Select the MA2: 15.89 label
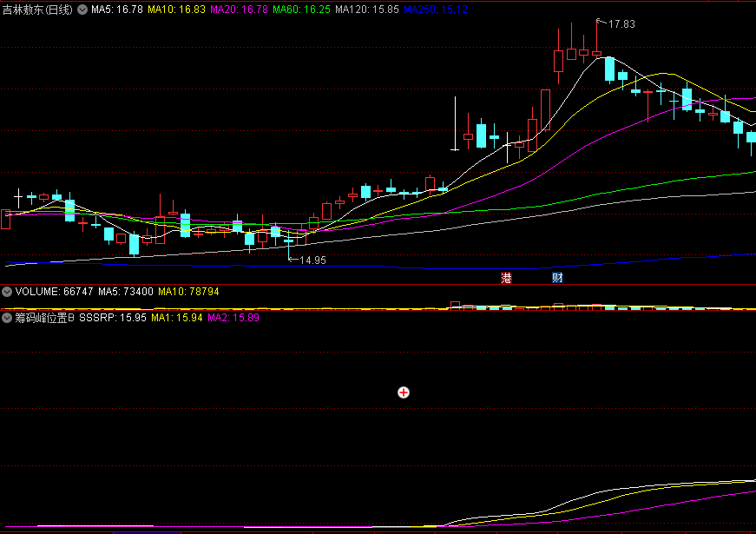 tap(233, 318)
